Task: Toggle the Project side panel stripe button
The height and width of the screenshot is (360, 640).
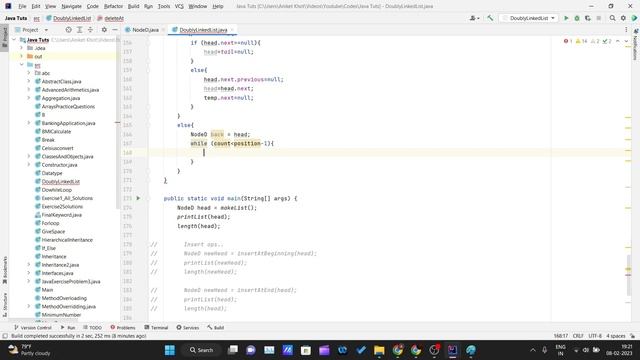Action: 4,38
